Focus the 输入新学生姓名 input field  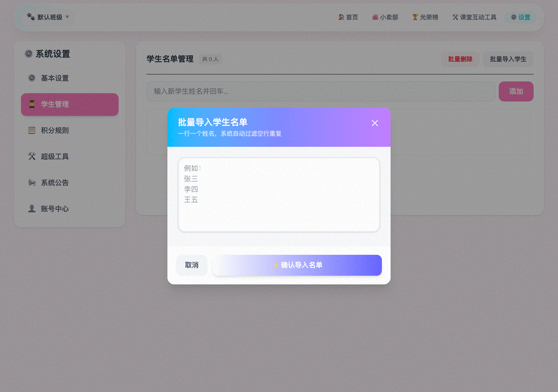(x=320, y=91)
